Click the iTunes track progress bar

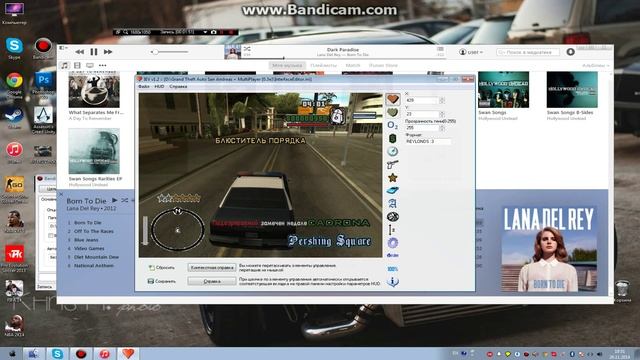tap(343, 58)
